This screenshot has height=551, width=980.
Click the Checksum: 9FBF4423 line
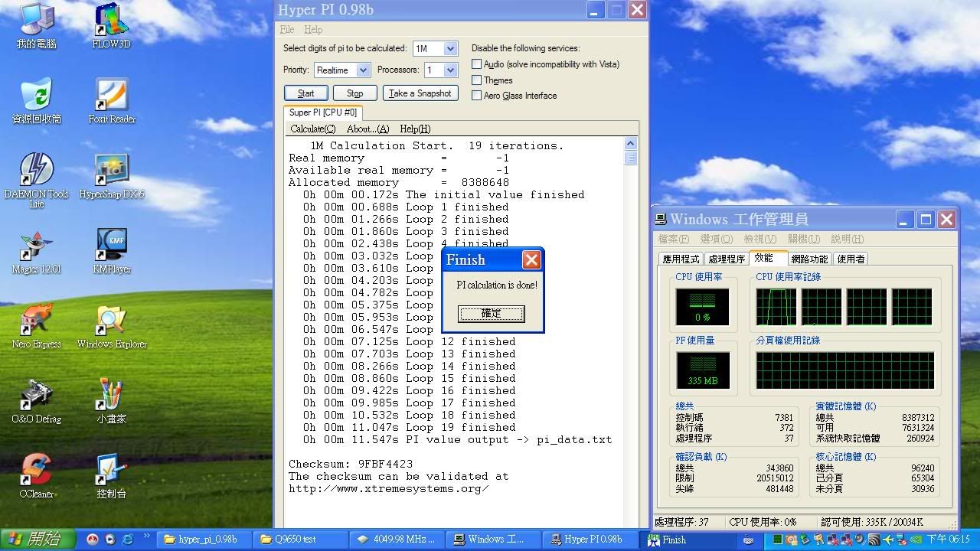click(351, 464)
